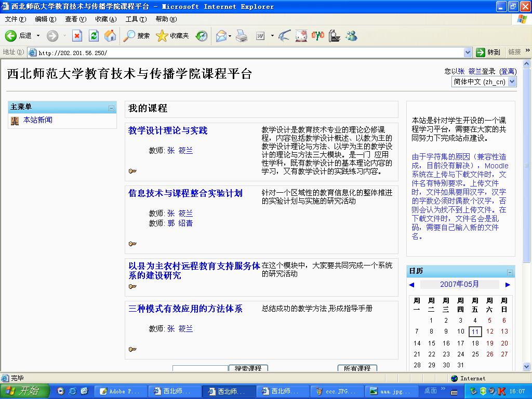Open the course 三种模式有效应用的方法体系
Screen dimensions: 532x399
tap(185, 309)
